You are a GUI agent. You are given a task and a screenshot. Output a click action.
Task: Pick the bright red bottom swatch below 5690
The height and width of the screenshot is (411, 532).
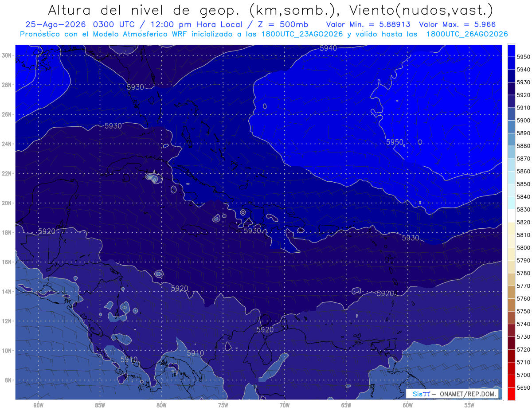pyautogui.click(x=511, y=394)
